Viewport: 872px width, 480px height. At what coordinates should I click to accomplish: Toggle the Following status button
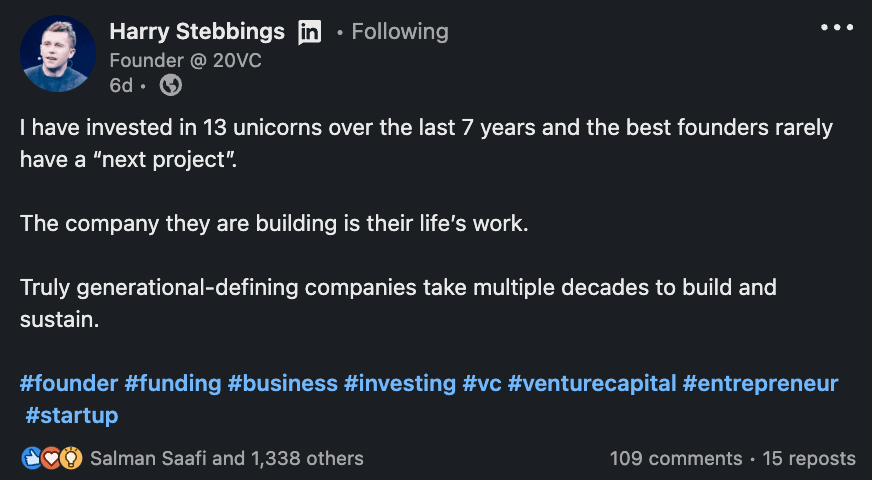point(400,32)
